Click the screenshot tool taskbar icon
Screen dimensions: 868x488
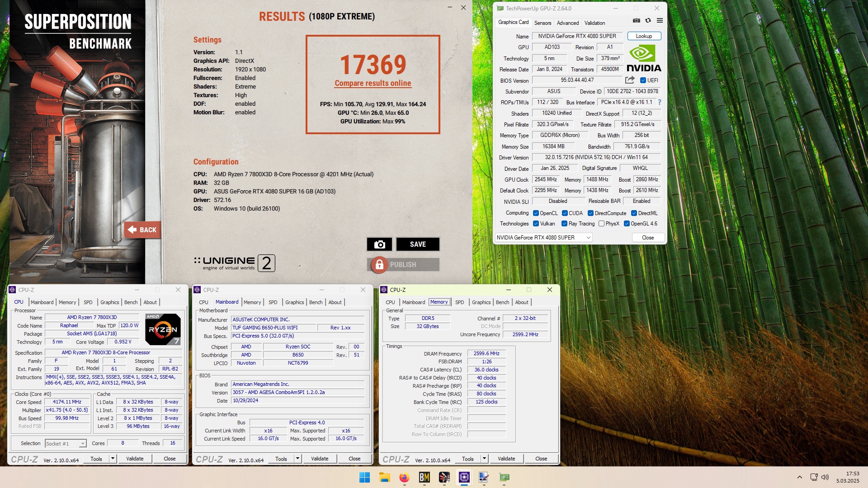484,477
